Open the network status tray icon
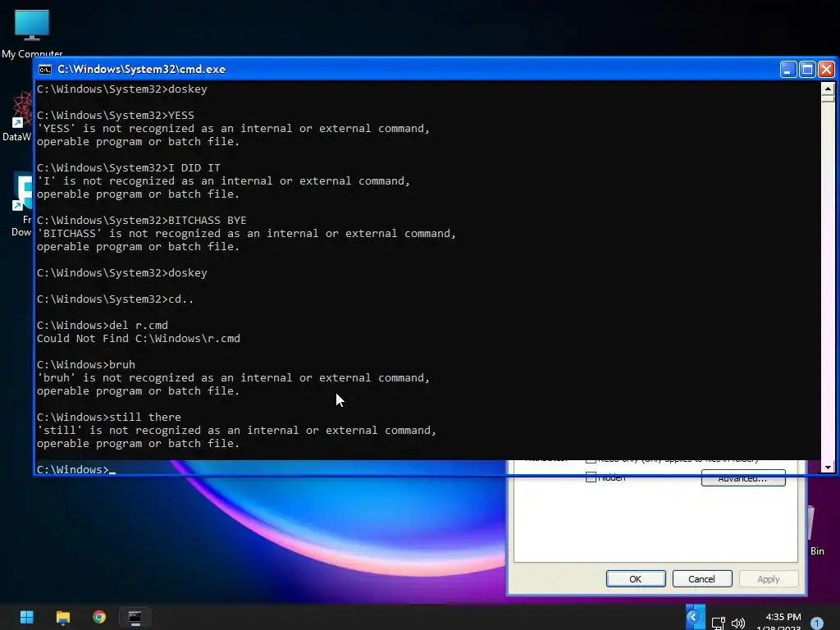 coord(719,623)
